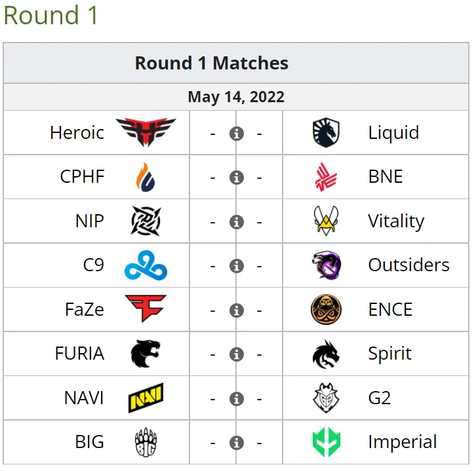The width and height of the screenshot is (476, 471).
Task: Click the Copenhagen Flames logo
Action: (x=146, y=177)
